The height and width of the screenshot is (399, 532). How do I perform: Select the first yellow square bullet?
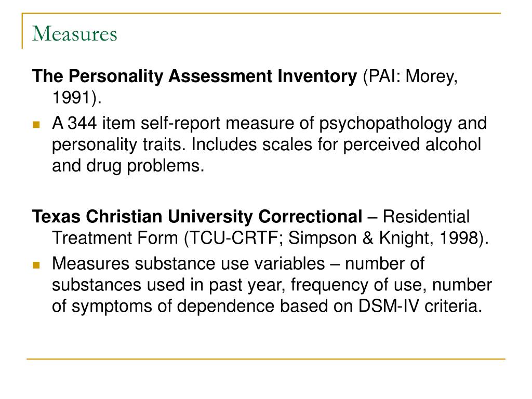click(x=36, y=125)
